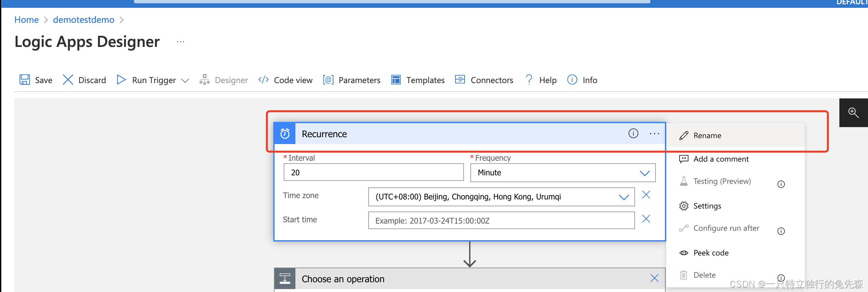
Task: Select the Recurrence card title
Action: pyautogui.click(x=324, y=134)
